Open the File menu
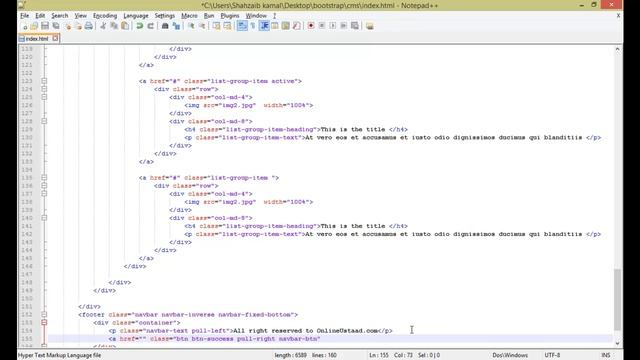Viewport: 640px width, 360px height. 24,16
